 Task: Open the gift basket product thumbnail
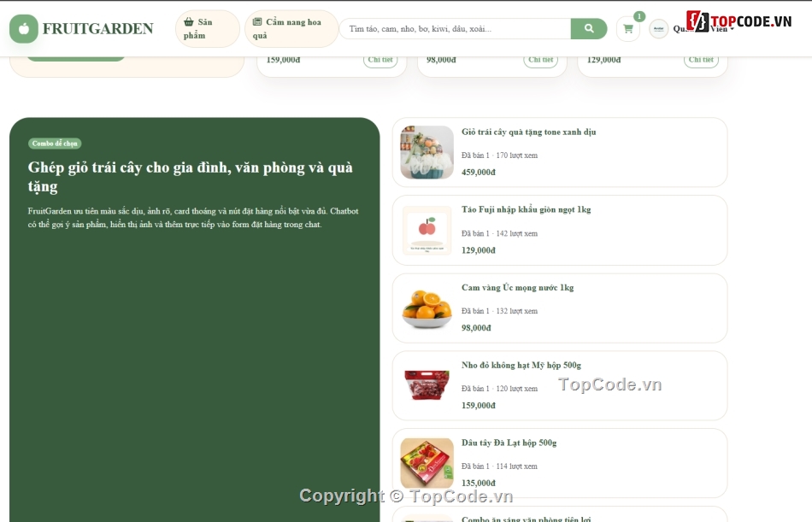pos(427,152)
